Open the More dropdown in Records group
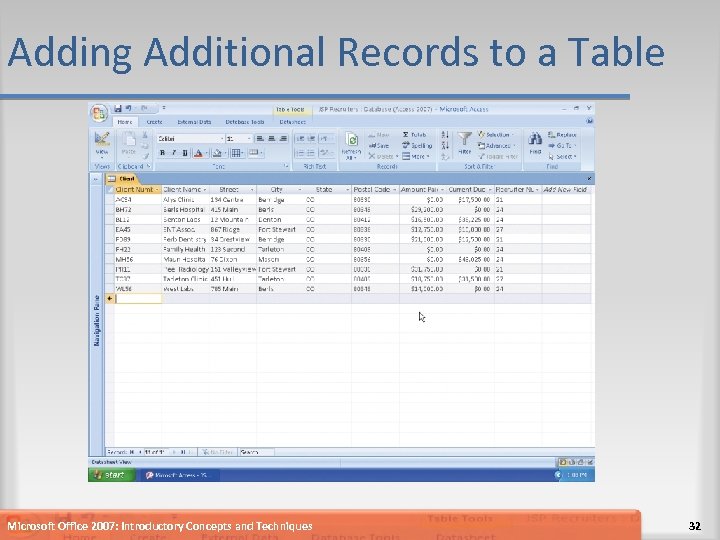The height and width of the screenshot is (540, 720). 416,157
